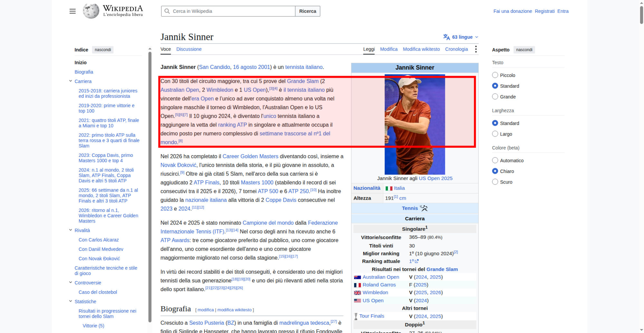This screenshot has height=333, width=644.
Task: Open the hamburger main menu
Action: [x=72, y=11]
